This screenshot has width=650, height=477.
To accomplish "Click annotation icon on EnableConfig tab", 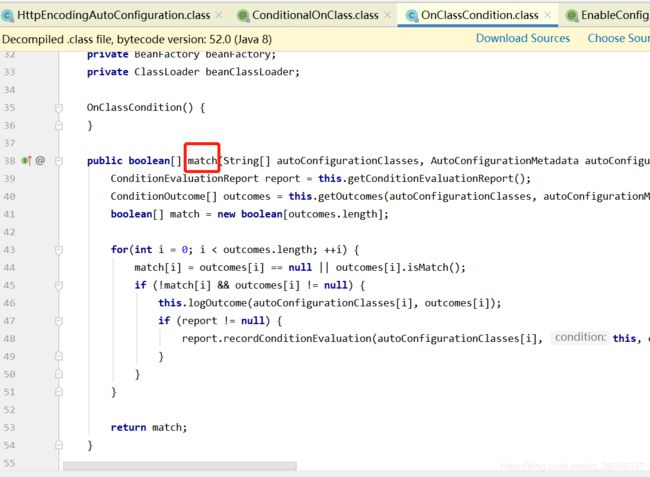I will click(572, 16).
